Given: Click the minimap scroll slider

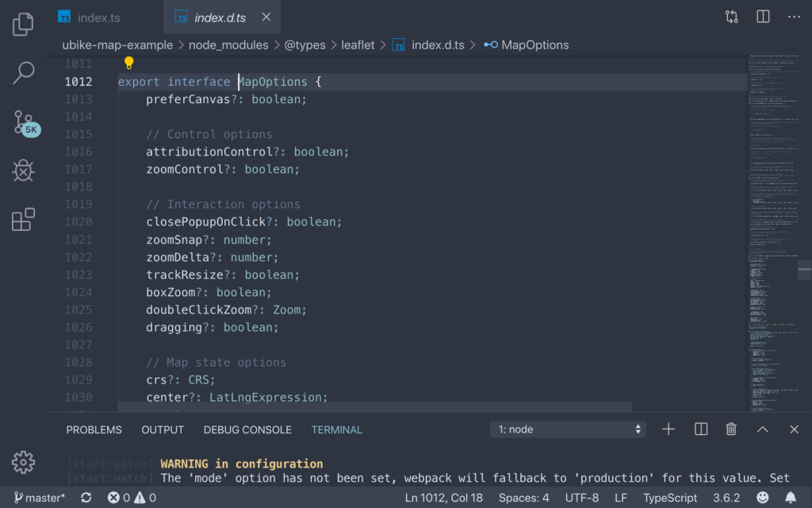Looking at the screenshot, I should pyautogui.click(x=805, y=270).
